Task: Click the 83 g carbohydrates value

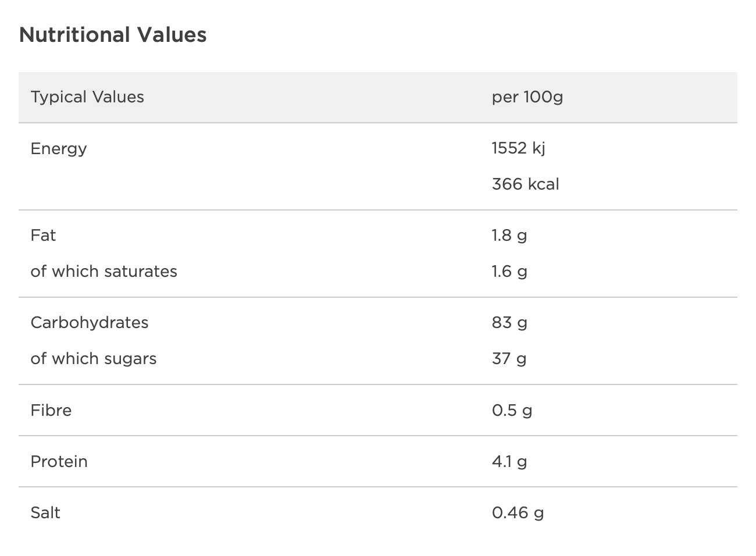Action: (x=509, y=323)
